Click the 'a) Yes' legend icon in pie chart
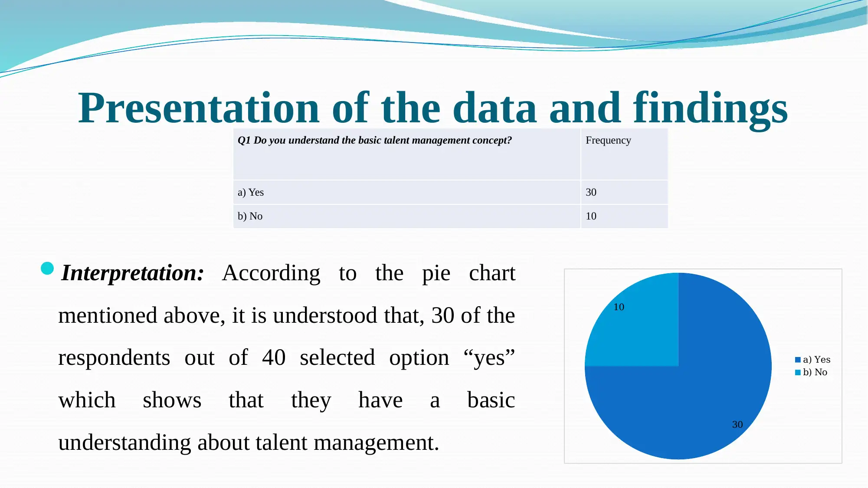The image size is (868, 488). (798, 359)
